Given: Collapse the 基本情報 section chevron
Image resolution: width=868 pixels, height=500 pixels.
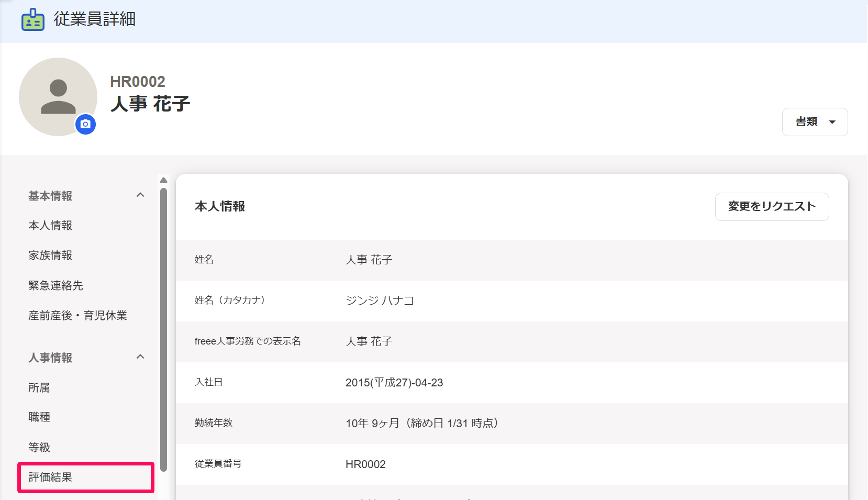Looking at the screenshot, I should (x=140, y=195).
